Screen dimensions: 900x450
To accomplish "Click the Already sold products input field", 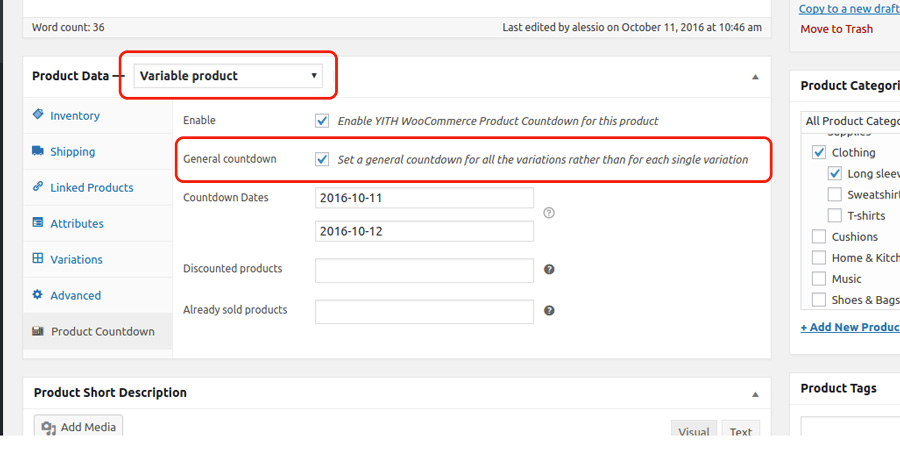I will tap(424, 312).
